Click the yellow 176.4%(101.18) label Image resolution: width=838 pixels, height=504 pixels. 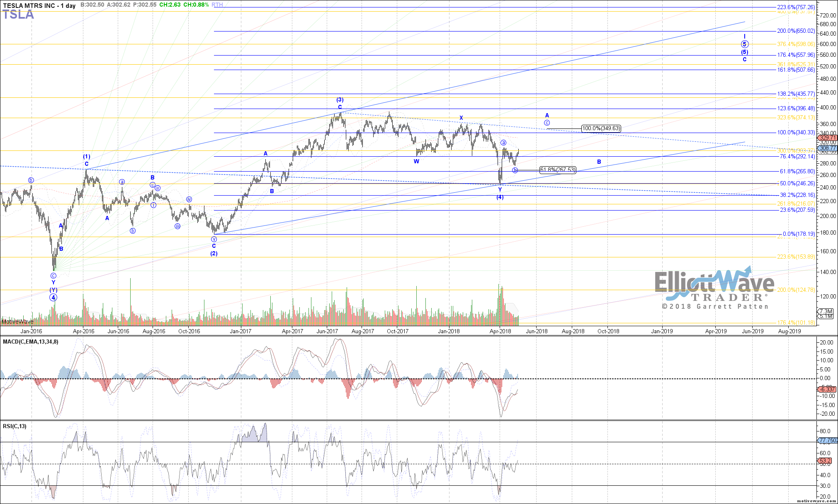pyautogui.click(x=796, y=322)
